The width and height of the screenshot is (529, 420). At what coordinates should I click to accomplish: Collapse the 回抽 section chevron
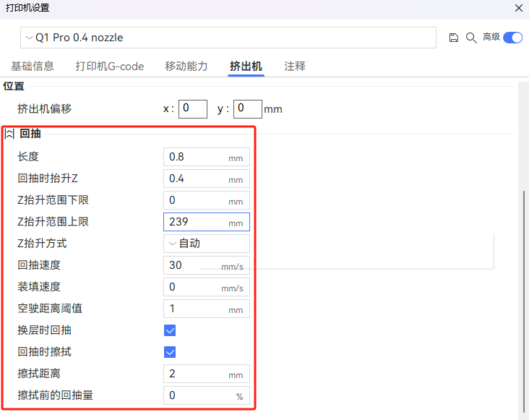(x=9, y=134)
